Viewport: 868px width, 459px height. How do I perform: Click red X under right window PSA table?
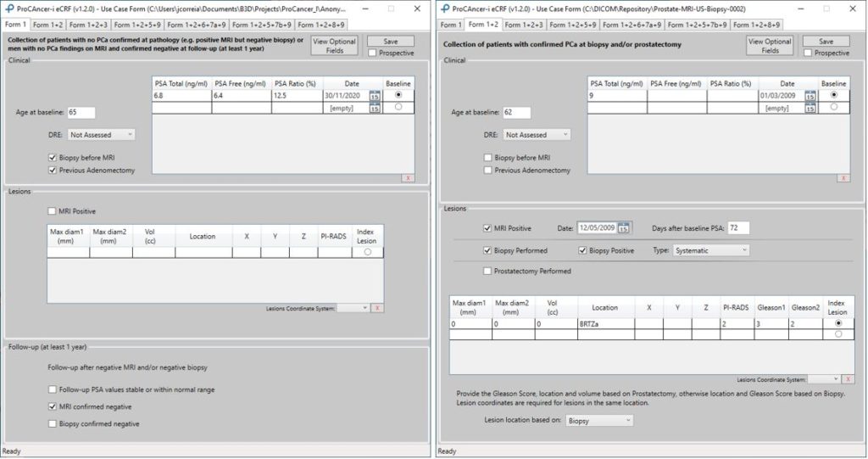pos(843,177)
